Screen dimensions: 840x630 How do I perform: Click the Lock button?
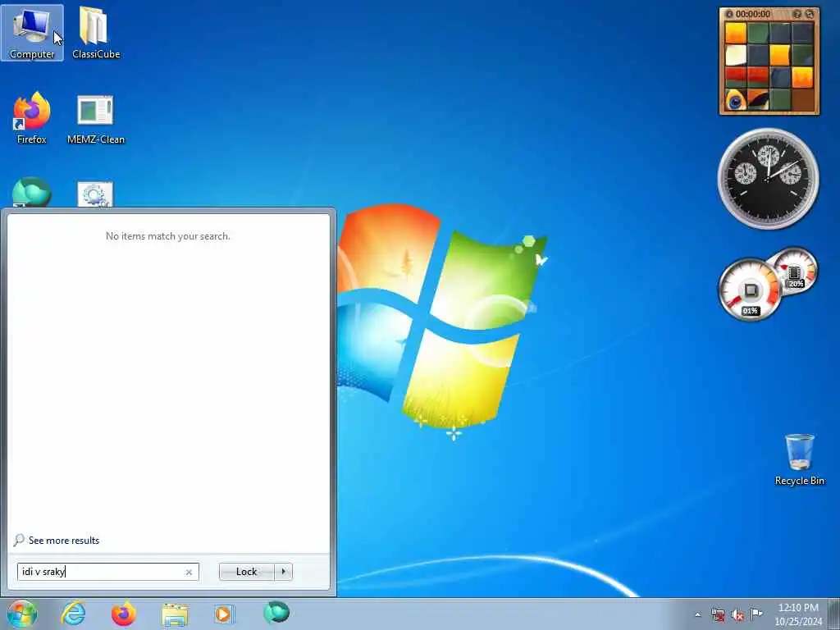click(246, 572)
